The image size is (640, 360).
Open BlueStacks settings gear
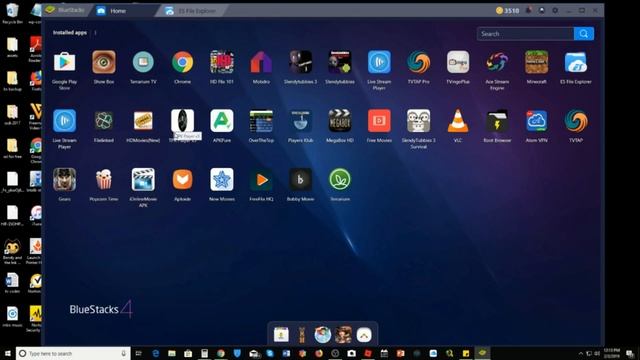(555, 11)
